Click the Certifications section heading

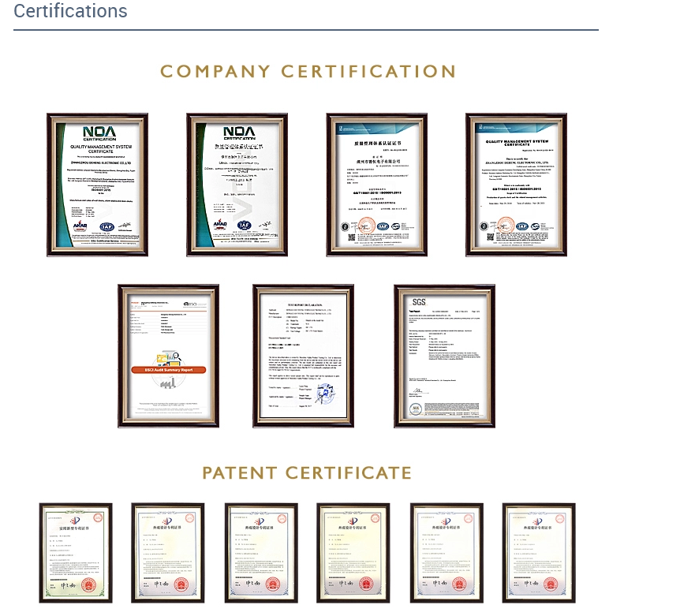click(x=70, y=12)
